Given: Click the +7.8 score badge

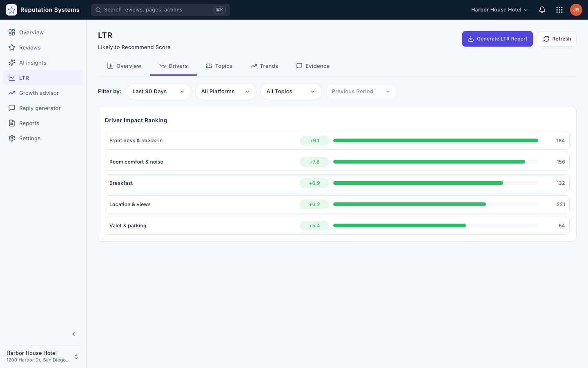Looking at the screenshot, I should pos(314,162).
